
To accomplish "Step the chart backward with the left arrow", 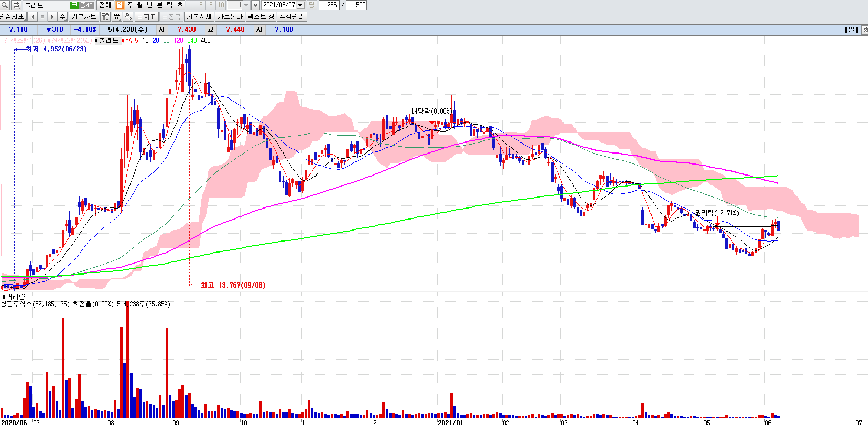I will (32, 17).
